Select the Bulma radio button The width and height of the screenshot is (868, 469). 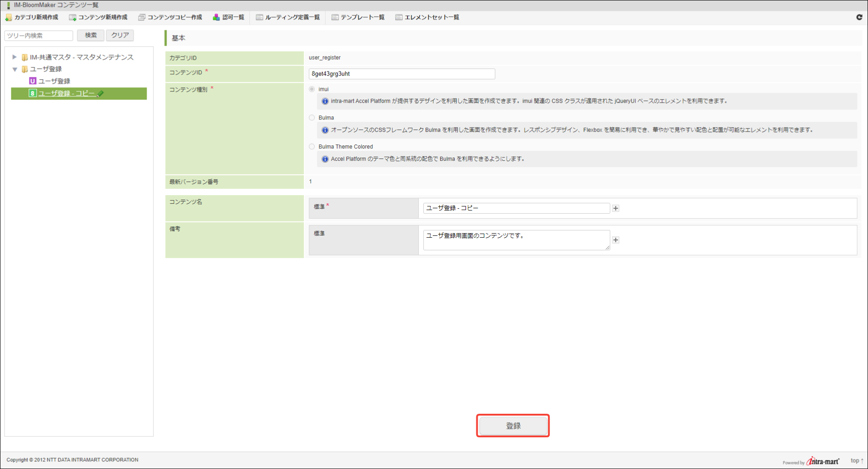[312, 118]
